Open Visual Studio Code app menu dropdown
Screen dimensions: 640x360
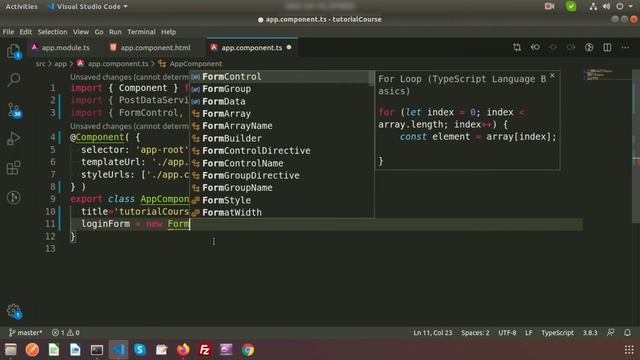pos(88,7)
